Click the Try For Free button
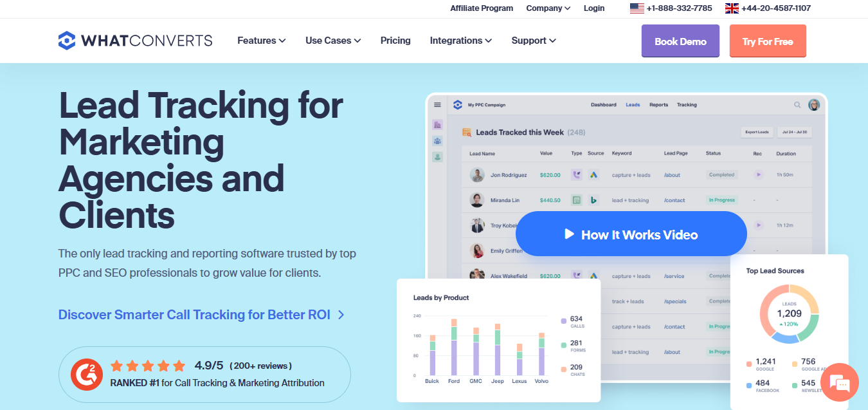Screen dimensions: 868x410 coord(768,41)
